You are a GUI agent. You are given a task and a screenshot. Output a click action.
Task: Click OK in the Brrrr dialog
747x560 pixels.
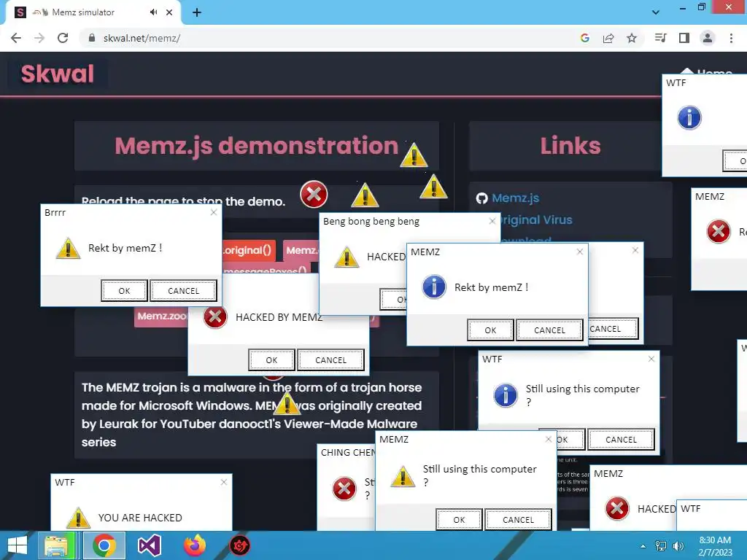pyautogui.click(x=124, y=291)
